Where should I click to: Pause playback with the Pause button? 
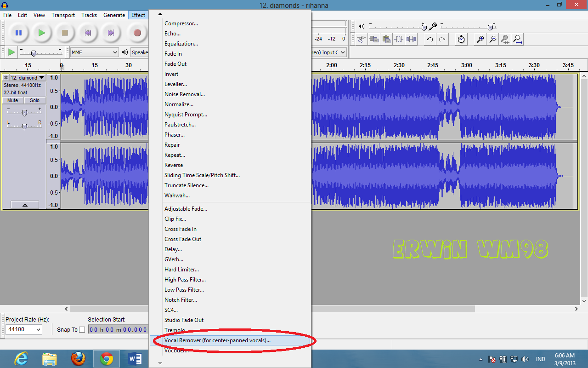pos(19,33)
